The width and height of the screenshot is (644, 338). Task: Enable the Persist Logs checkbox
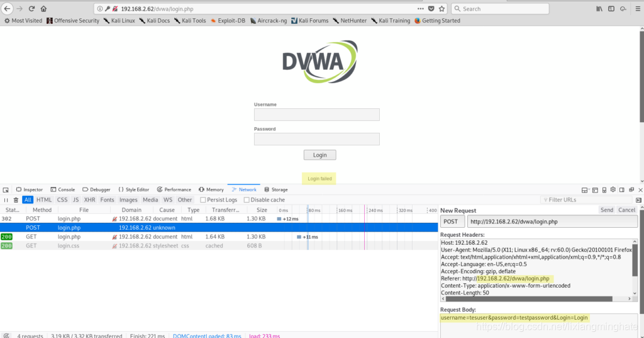pyautogui.click(x=203, y=200)
